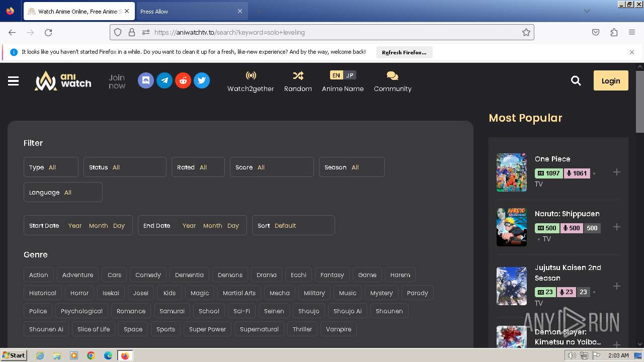This screenshot has height=362, width=644.
Task: Pick a Random anime
Action: 298,81
